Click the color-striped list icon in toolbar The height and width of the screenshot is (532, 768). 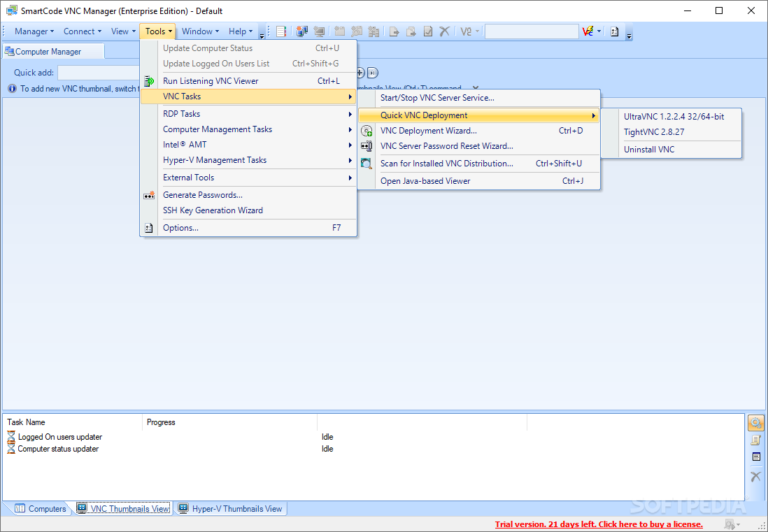(281, 31)
